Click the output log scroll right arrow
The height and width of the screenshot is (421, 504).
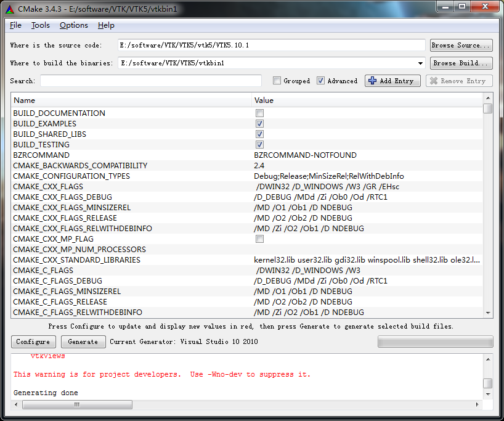pyautogui.click(x=477, y=404)
